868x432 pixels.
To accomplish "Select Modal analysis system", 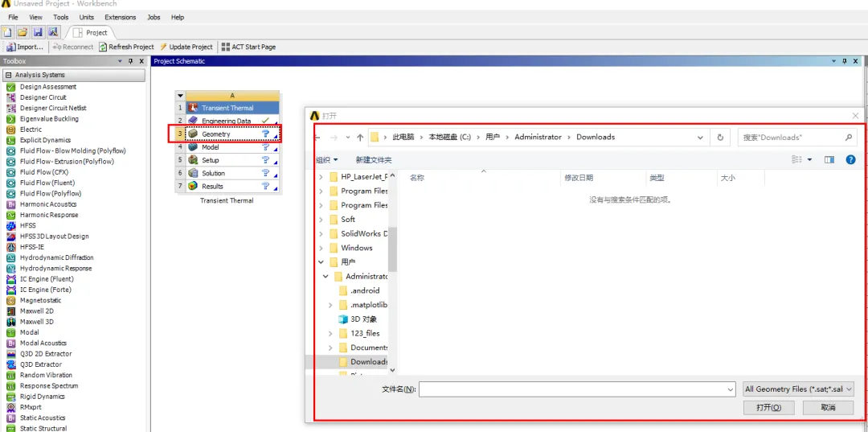I will 30,332.
